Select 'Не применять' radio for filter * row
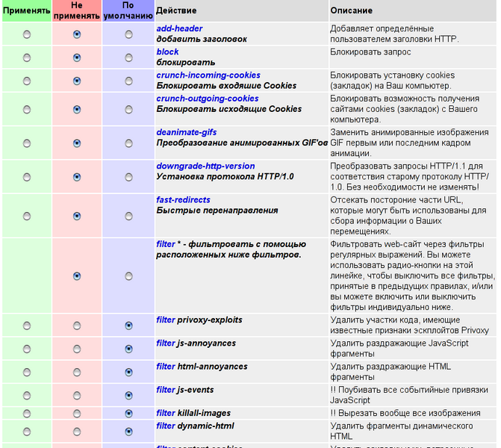The width and height of the screenshot is (501, 448). pos(77,276)
